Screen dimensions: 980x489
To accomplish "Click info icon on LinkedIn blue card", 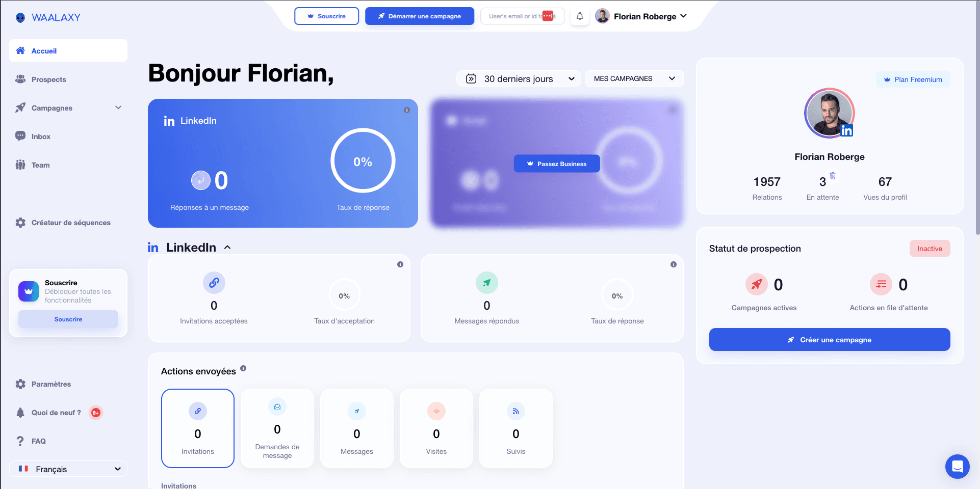I will tap(407, 110).
